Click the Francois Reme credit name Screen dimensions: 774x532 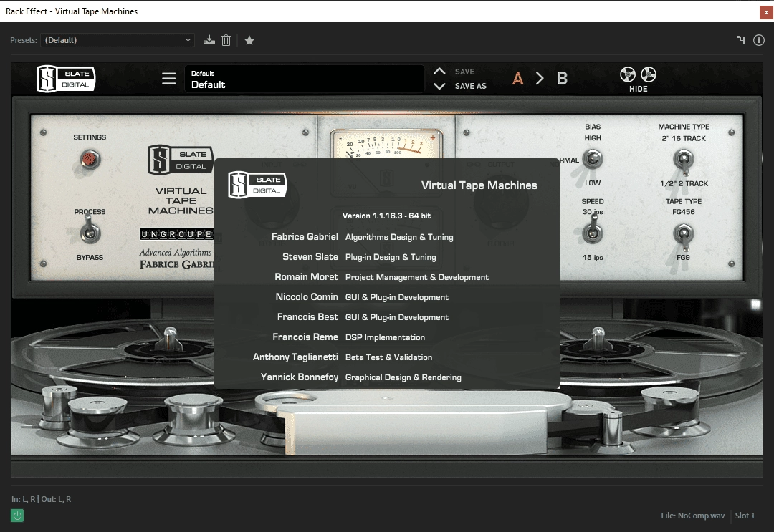[305, 337]
